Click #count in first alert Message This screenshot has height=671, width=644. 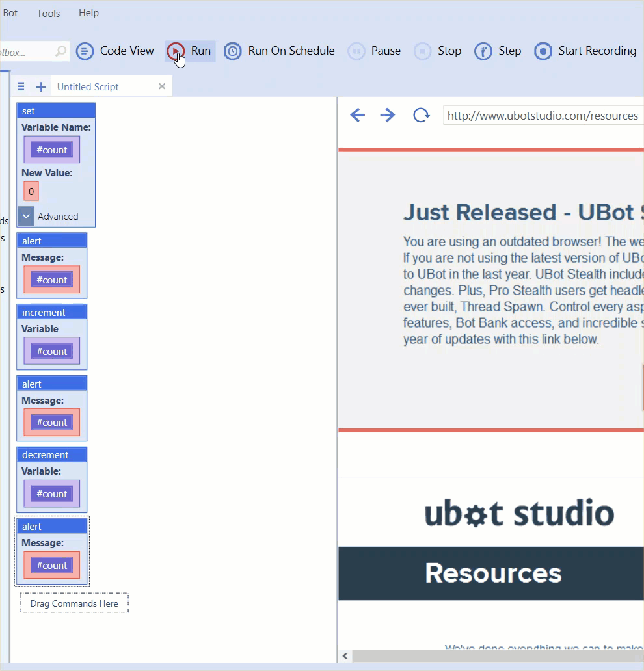pos(52,280)
